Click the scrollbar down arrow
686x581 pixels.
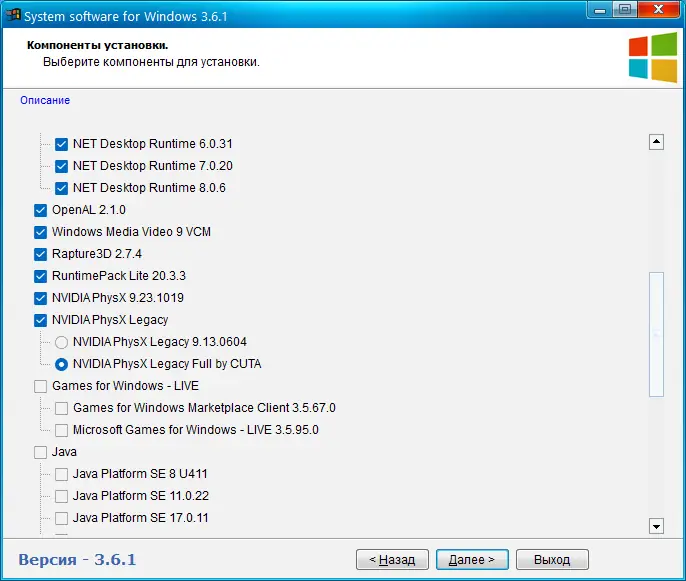pos(656,526)
